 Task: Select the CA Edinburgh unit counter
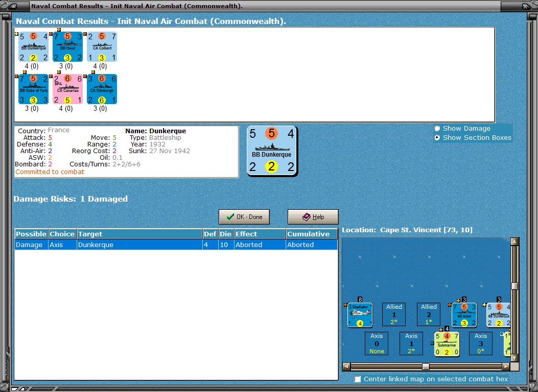(102, 89)
